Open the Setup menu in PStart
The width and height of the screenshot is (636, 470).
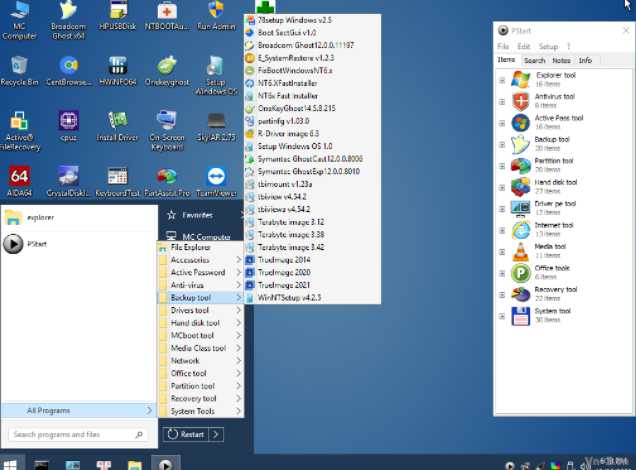coord(548,46)
